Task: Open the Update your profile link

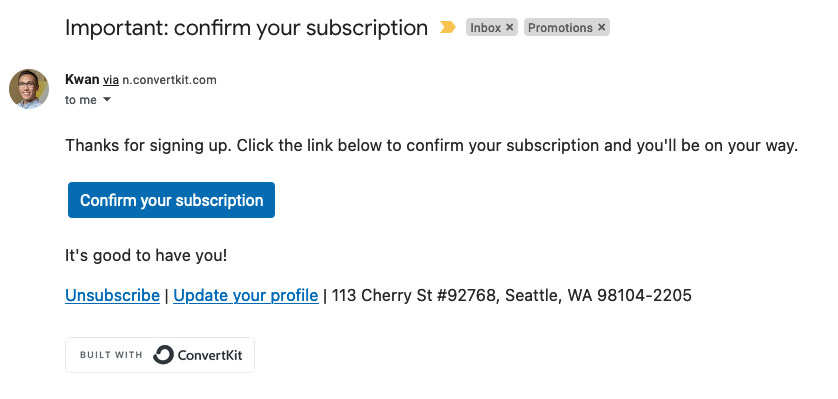Action: coord(246,295)
